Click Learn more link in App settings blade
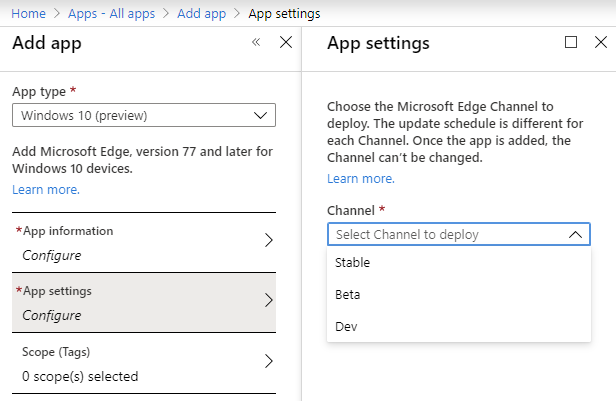616x401 pixels. pyautogui.click(x=361, y=179)
